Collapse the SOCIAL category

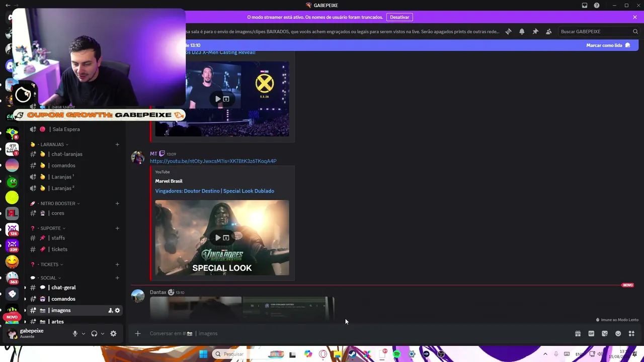(48, 278)
